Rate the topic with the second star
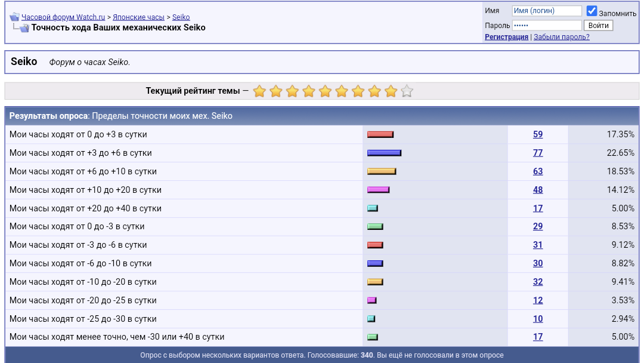The image size is (644, 363). point(276,91)
